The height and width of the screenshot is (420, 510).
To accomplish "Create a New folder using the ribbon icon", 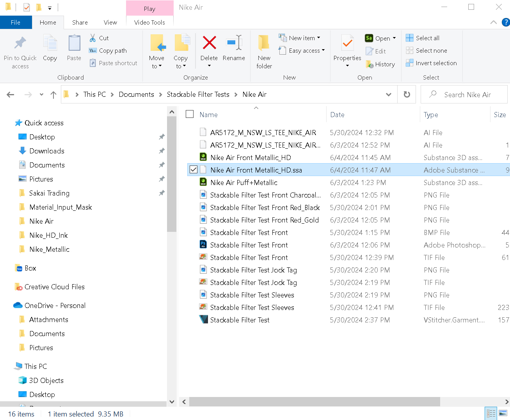I will point(264,51).
